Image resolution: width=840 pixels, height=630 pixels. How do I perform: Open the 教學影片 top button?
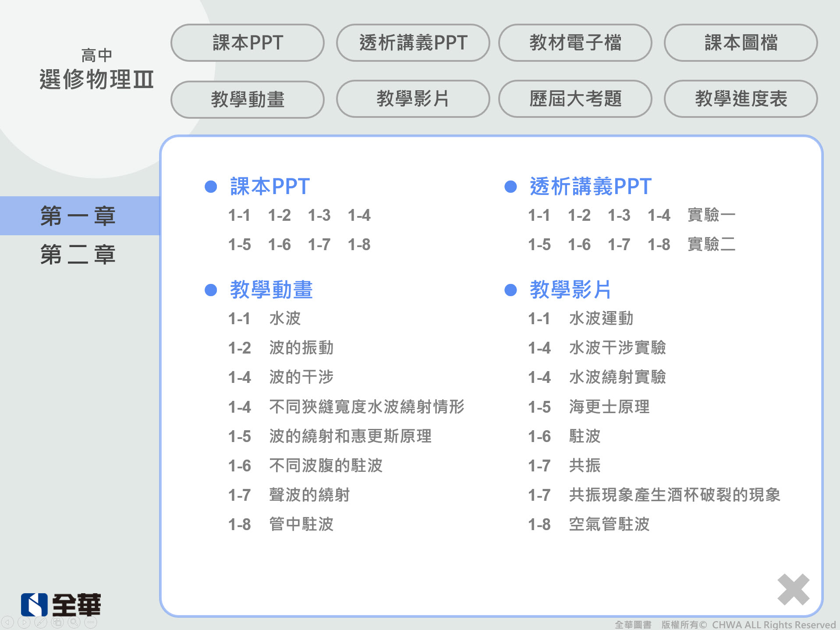pos(413,99)
